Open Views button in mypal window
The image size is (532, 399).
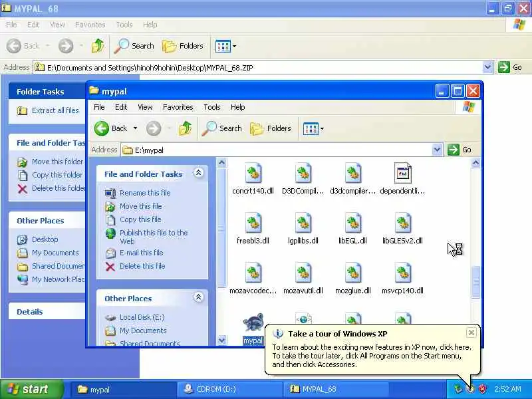(311, 128)
